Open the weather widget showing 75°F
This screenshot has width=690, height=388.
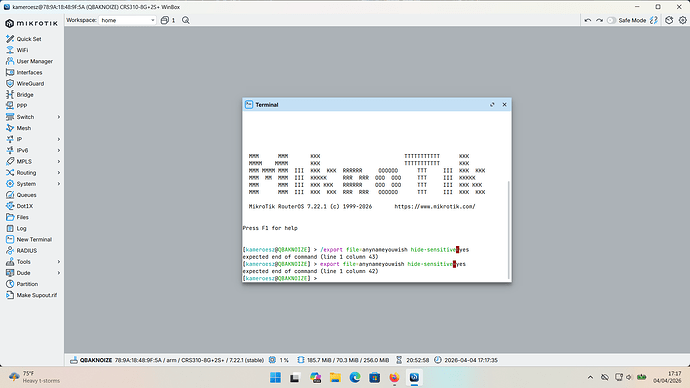pyautogui.click(x=34, y=377)
